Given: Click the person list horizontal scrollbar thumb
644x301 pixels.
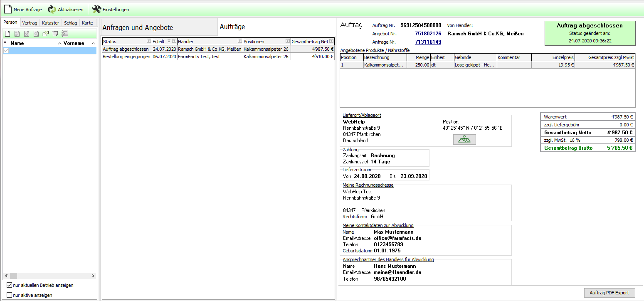Looking at the screenshot, I should tap(13, 276).
